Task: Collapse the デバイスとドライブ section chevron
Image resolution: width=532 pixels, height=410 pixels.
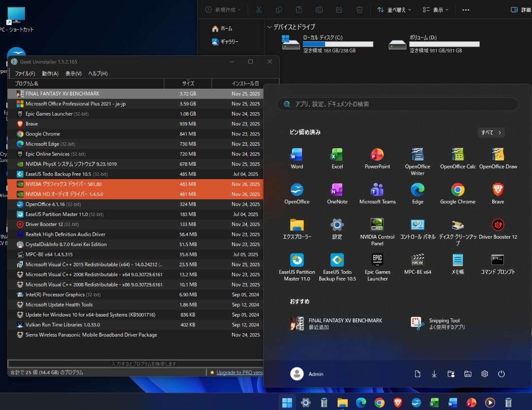Action: point(269,27)
